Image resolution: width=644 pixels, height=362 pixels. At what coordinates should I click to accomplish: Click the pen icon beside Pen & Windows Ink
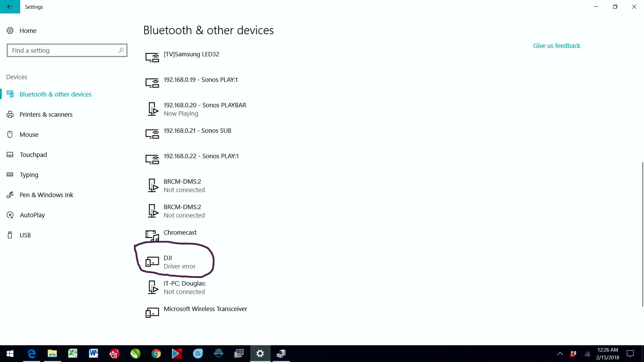[x=10, y=195]
